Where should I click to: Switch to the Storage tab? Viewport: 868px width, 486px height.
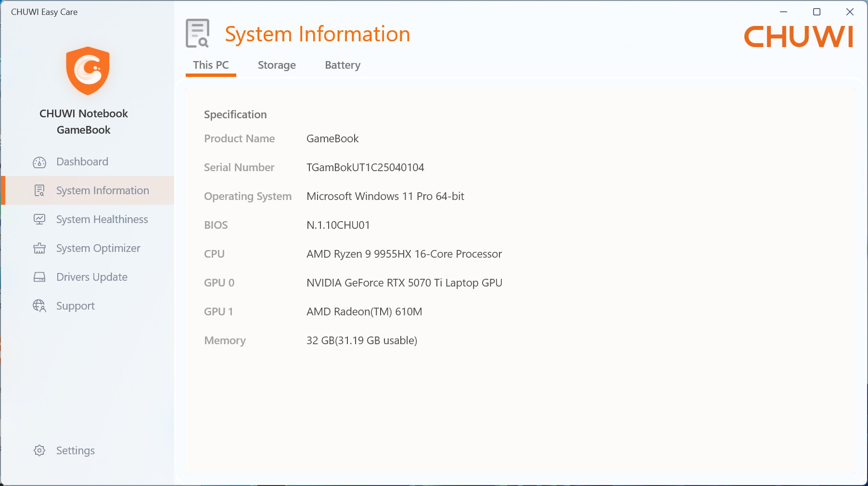tap(277, 65)
